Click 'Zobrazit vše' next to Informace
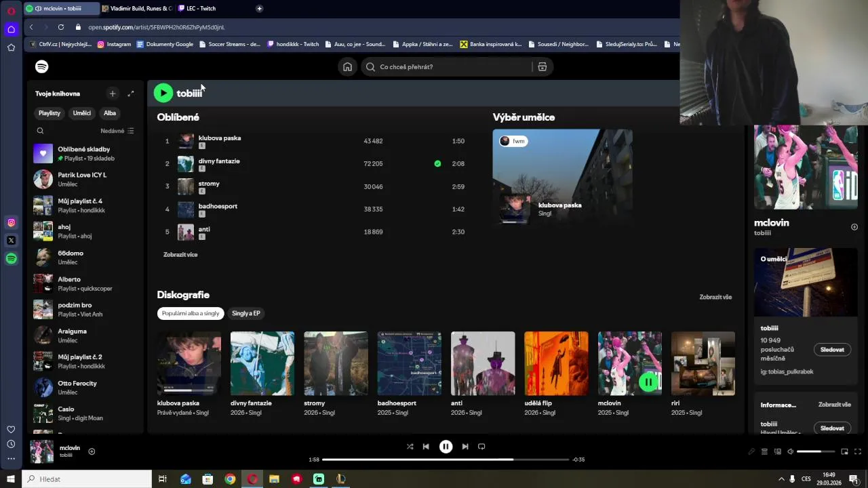The width and height of the screenshot is (868, 488). click(x=834, y=405)
